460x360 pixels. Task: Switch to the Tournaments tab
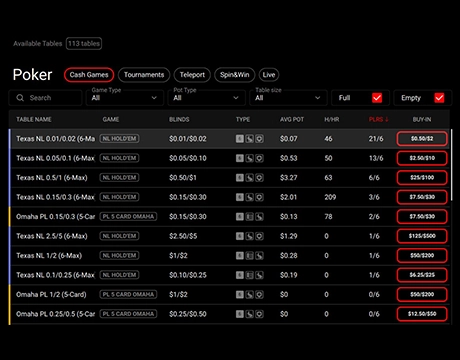pos(144,75)
